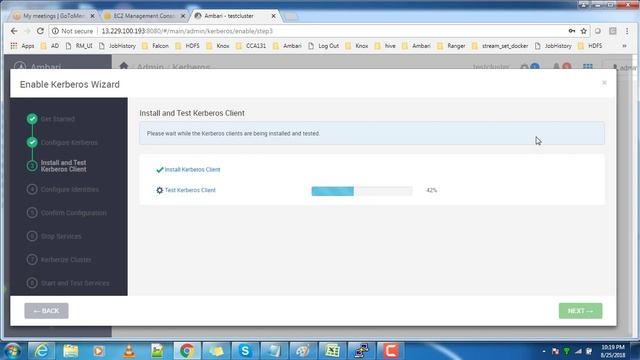Open the Falcon bookmark folder

coord(156,46)
